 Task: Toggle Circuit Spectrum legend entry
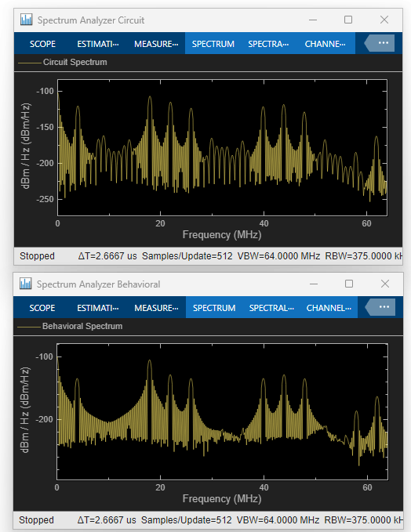point(63,62)
